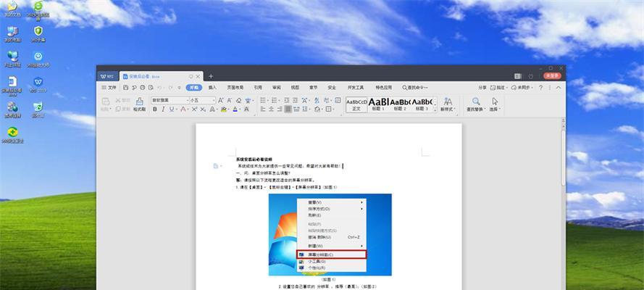644x290 pixels.
Task: Click the New Style icon
Action: [x=448, y=101]
